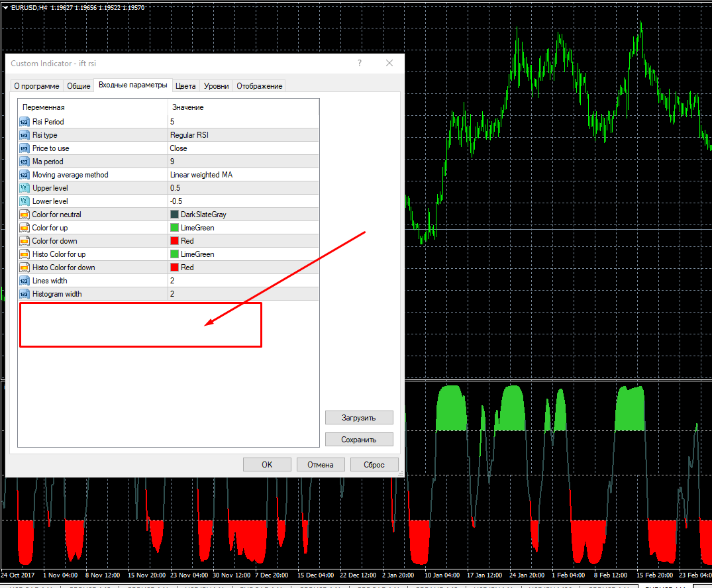Click the Lines width parameter icon

coord(25,281)
